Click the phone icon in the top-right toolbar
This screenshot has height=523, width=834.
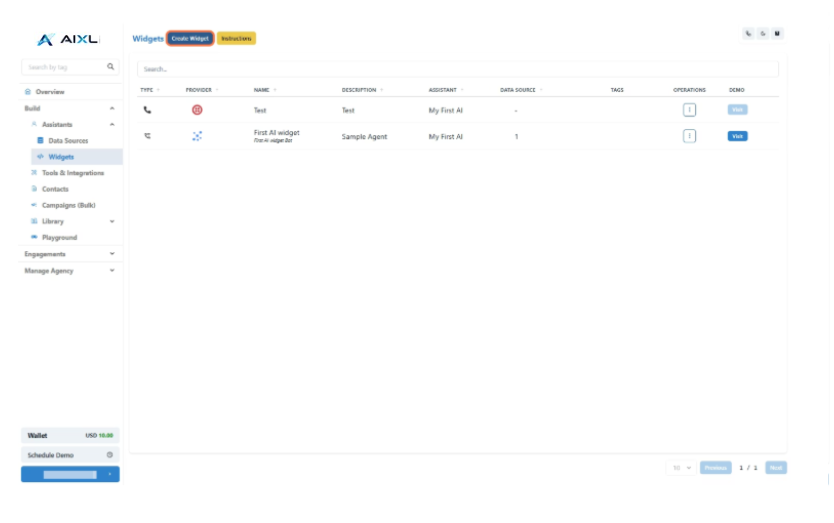[x=748, y=33]
